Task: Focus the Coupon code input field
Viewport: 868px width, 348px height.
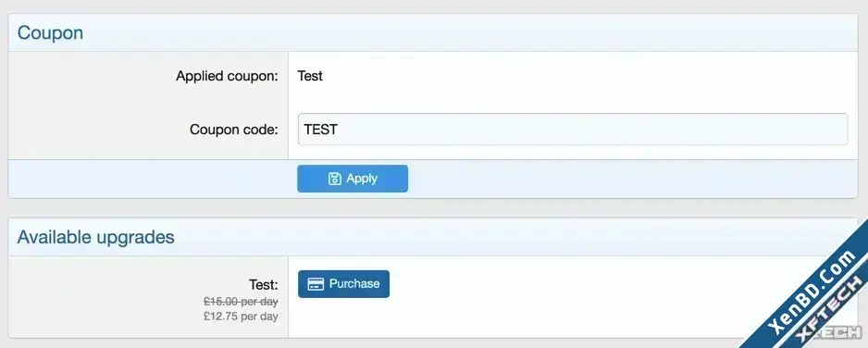Action: click(x=573, y=130)
